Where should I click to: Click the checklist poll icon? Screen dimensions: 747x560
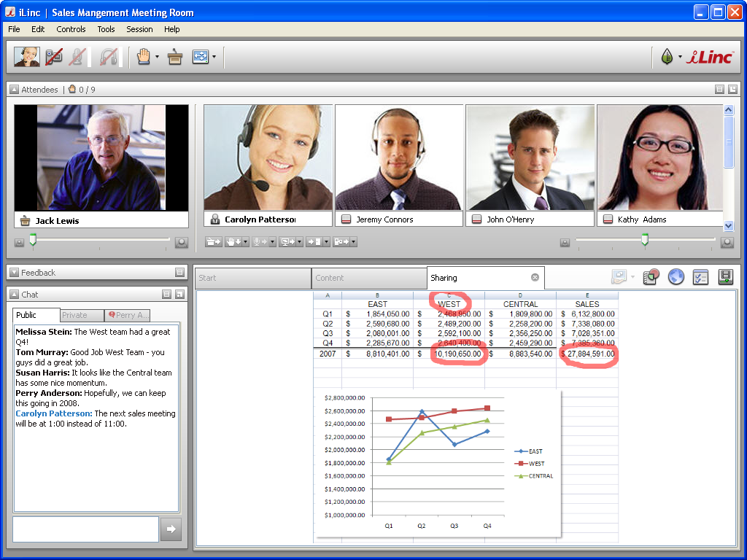click(x=700, y=277)
